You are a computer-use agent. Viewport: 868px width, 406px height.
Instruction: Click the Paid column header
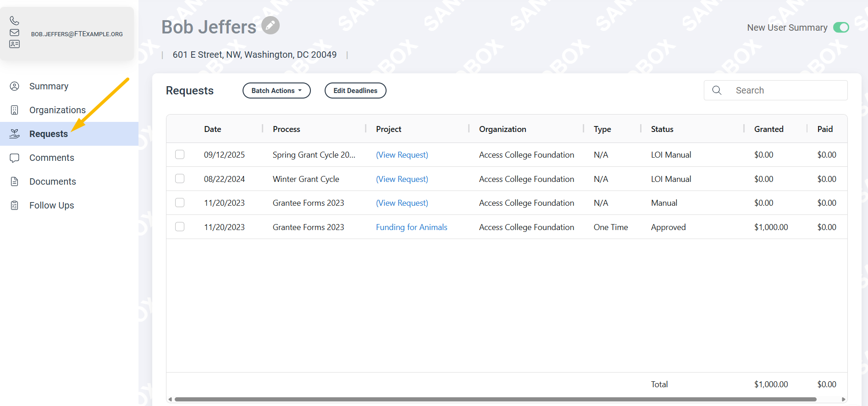click(825, 129)
